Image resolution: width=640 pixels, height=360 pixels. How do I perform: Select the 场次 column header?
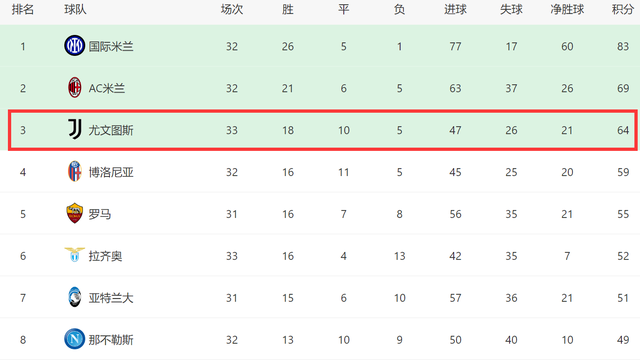coord(232,9)
